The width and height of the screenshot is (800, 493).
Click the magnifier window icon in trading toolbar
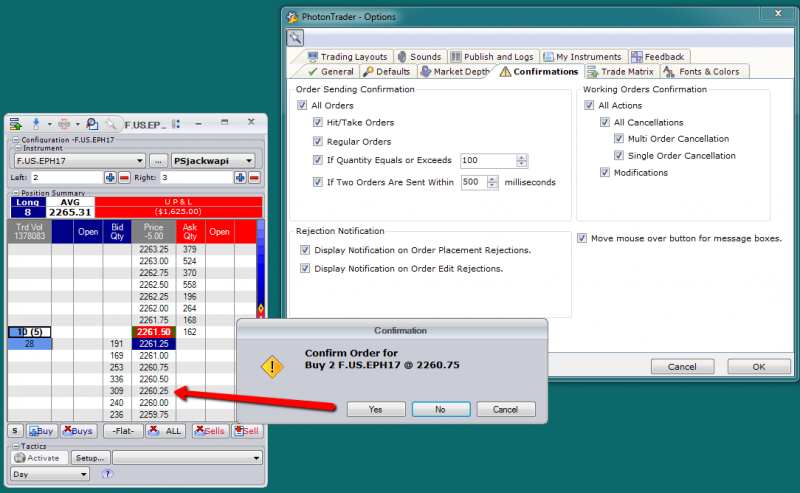[x=92, y=124]
